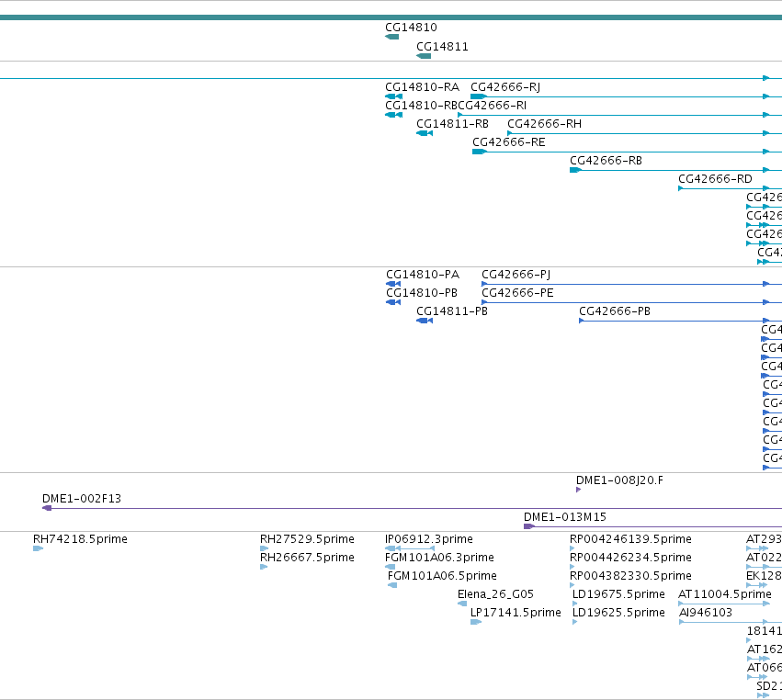782x700 pixels.
Task: Select the CG42666-RD transcript label
Action: point(715,179)
